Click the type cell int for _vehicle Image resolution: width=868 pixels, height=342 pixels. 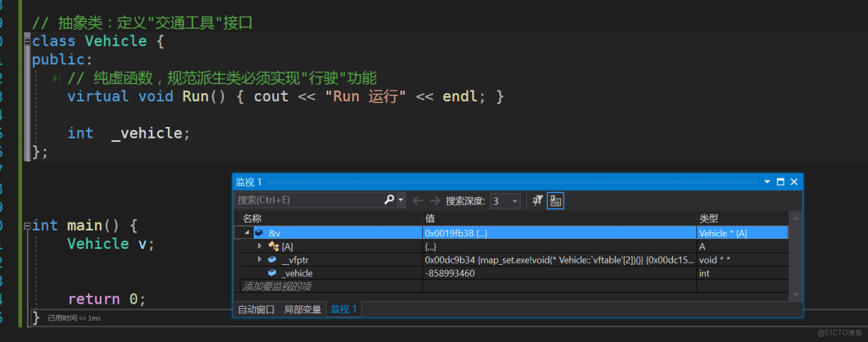[704, 273]
